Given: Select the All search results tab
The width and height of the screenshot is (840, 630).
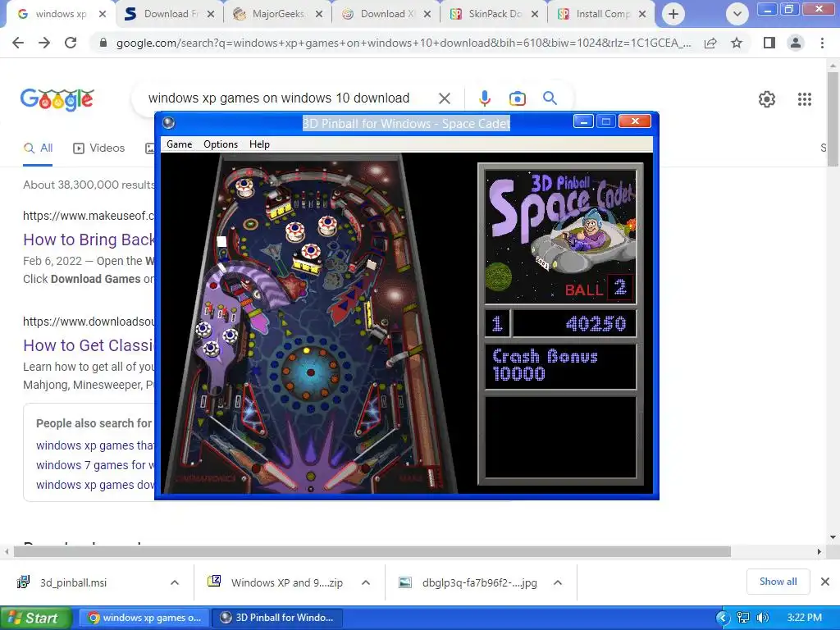Looking at the screenshot, I should pos(38,148).
